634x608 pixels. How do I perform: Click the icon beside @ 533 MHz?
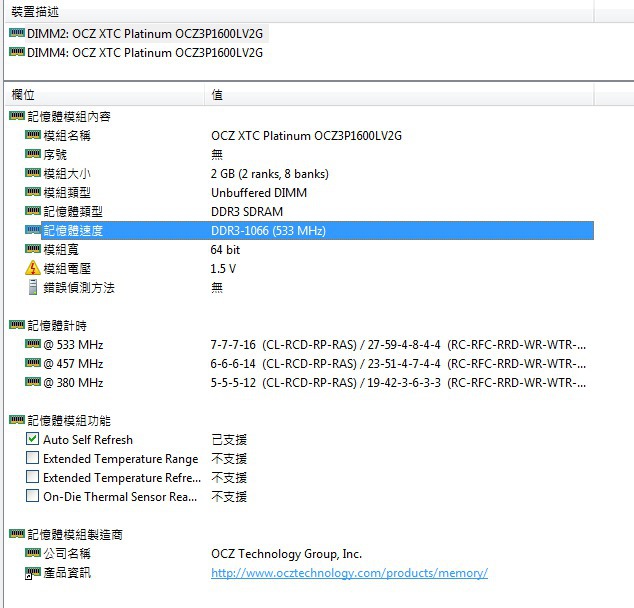(x=33, y=344)
